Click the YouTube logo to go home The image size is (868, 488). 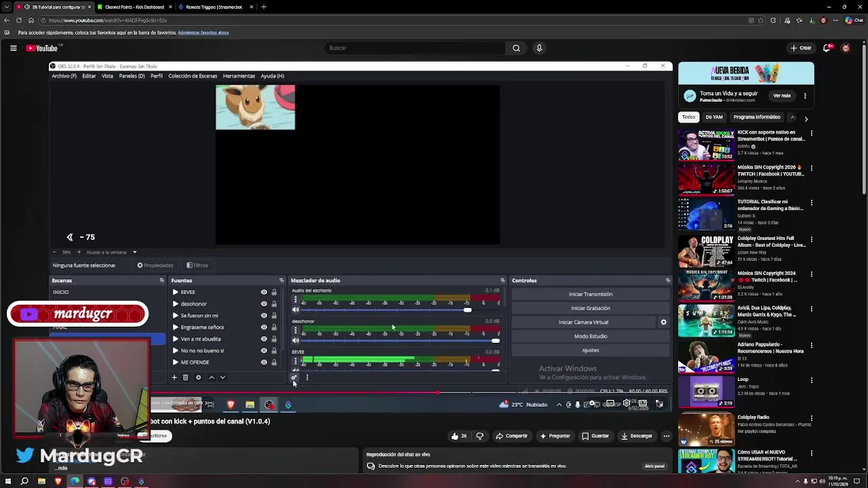pos(42,48)
